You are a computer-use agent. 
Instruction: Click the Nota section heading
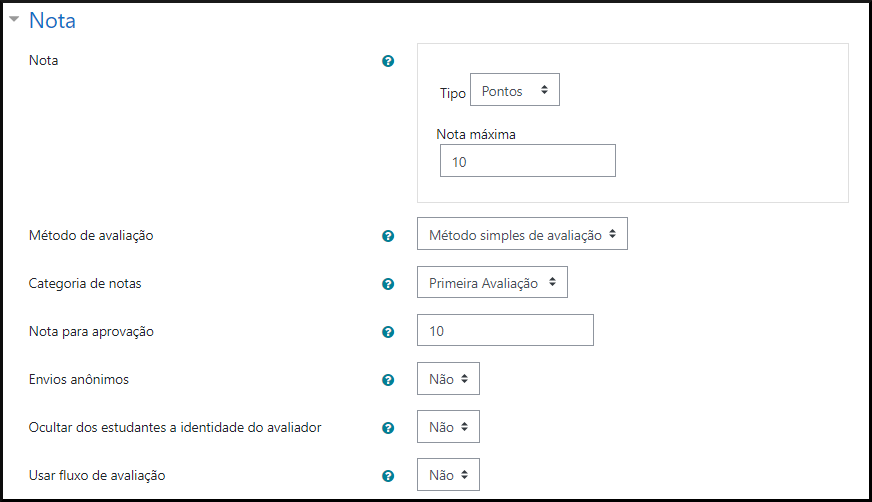[x=52, y=20]
